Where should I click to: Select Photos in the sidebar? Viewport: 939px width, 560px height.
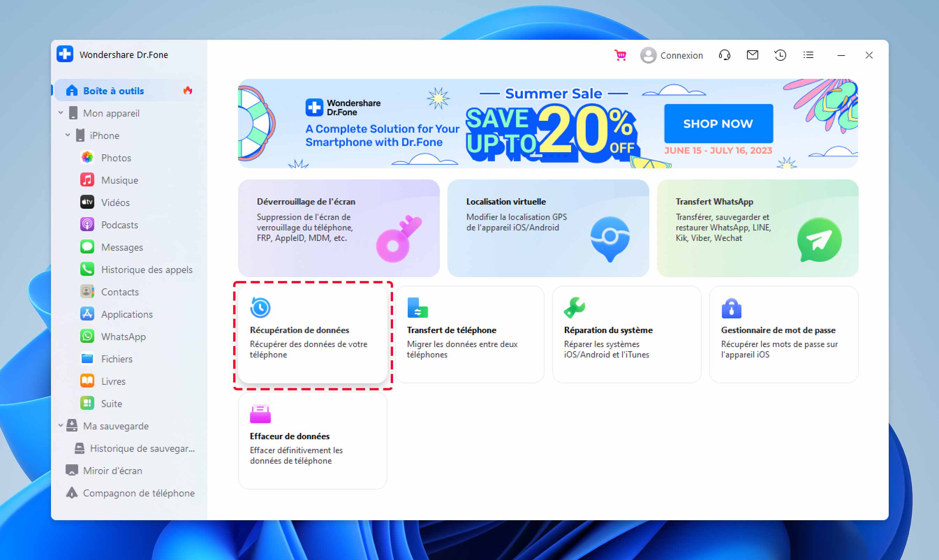[x=116, y=158]
